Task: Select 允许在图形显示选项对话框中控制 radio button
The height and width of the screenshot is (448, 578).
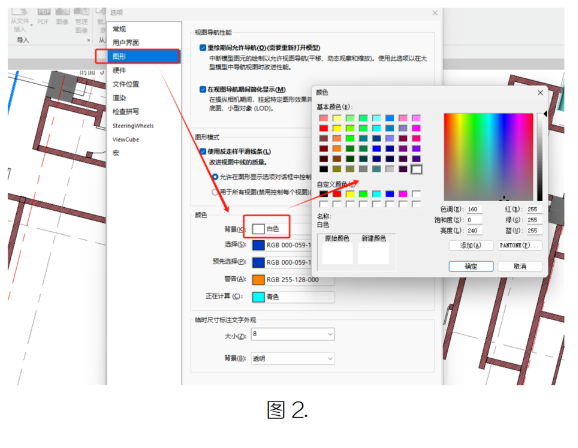Action: (x=215, y=177)
